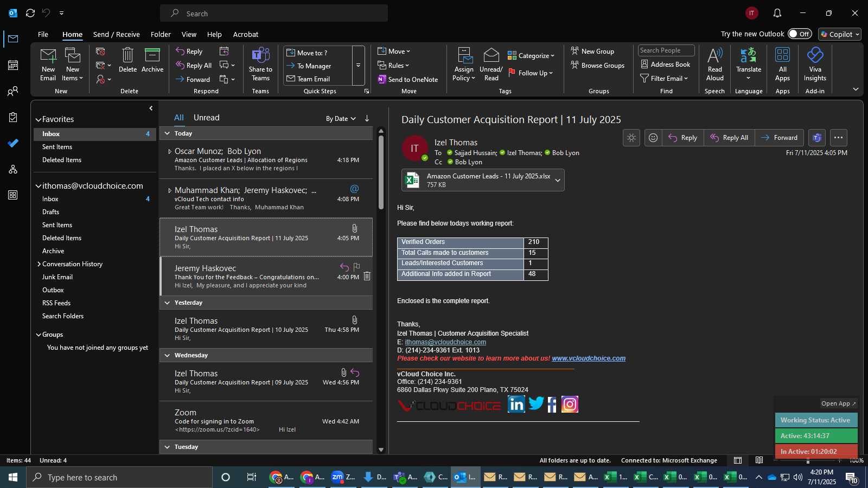Switch to Normal view in status bar

[738, 460]
